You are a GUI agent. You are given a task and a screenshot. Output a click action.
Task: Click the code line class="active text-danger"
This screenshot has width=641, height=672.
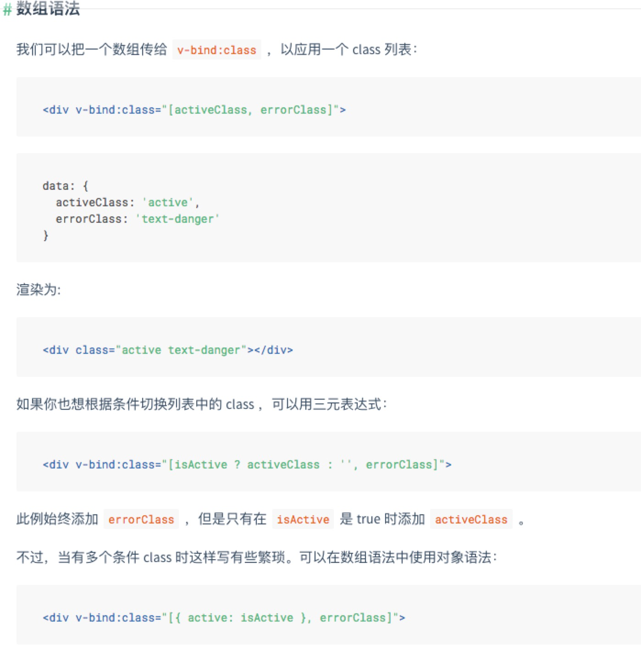tap(168, 350)
